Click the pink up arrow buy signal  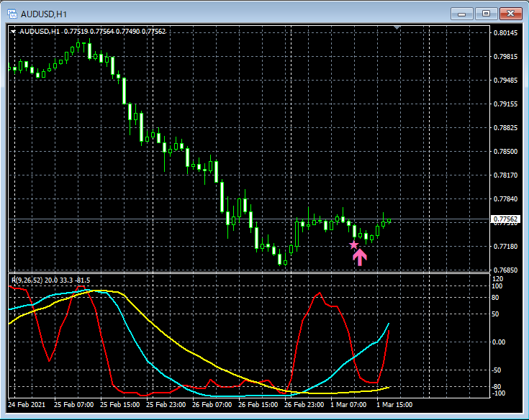(360, 257)
